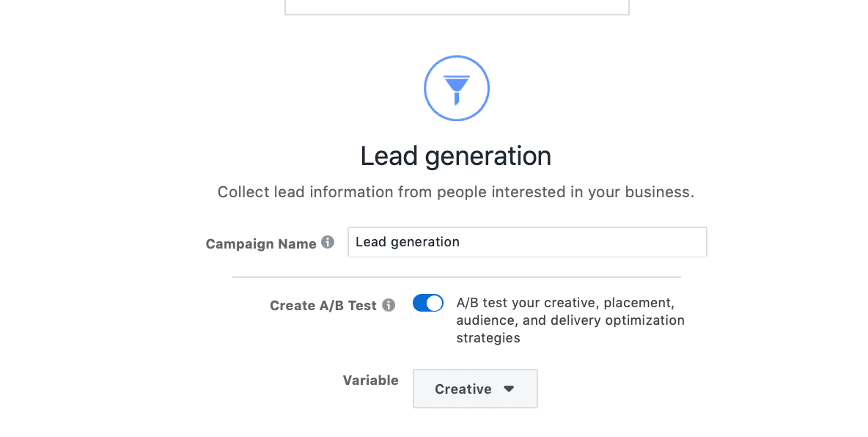The width and height of the screenshot is (868, 437).
Task: Click the info icon beside Campaign Name
Action: click(x=328, y=242)
